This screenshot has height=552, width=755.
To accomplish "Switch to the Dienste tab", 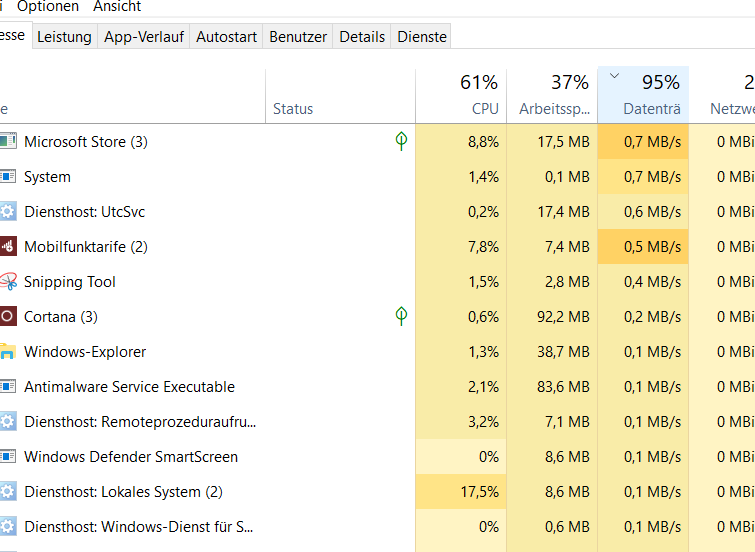I will tap(422, 37).
